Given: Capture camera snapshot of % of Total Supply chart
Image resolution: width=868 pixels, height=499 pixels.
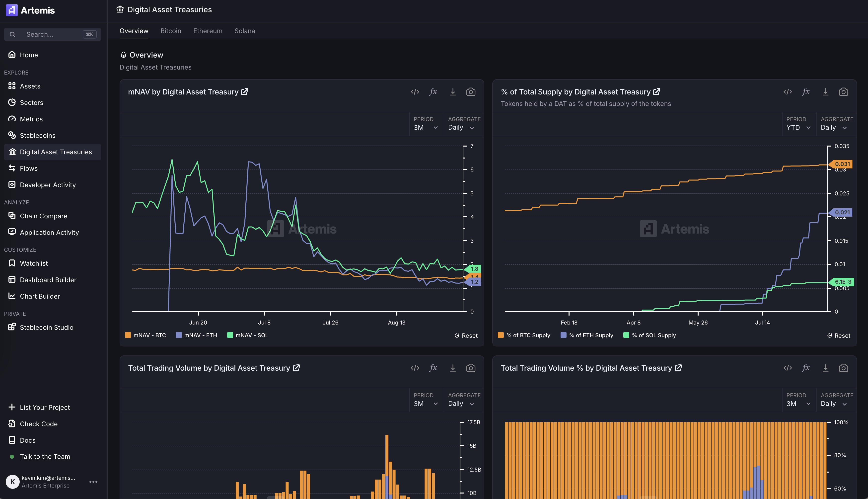Looking at the screenshot, I should click(843, 92).
